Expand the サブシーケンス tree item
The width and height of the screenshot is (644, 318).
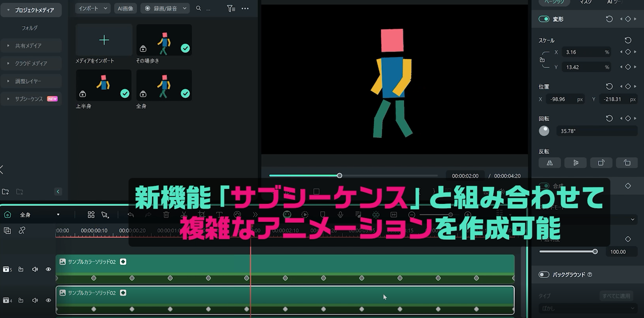(8, 99)
